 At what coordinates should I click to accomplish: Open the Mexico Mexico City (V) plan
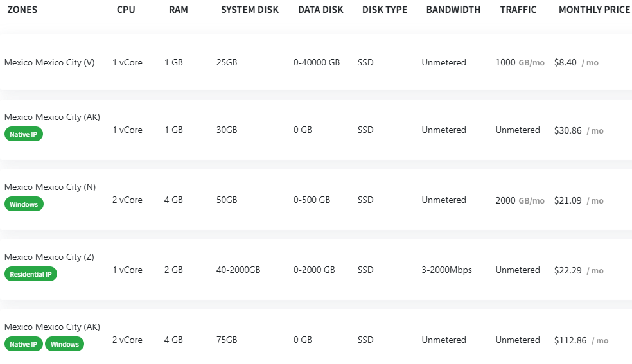[x=49, y=62]
